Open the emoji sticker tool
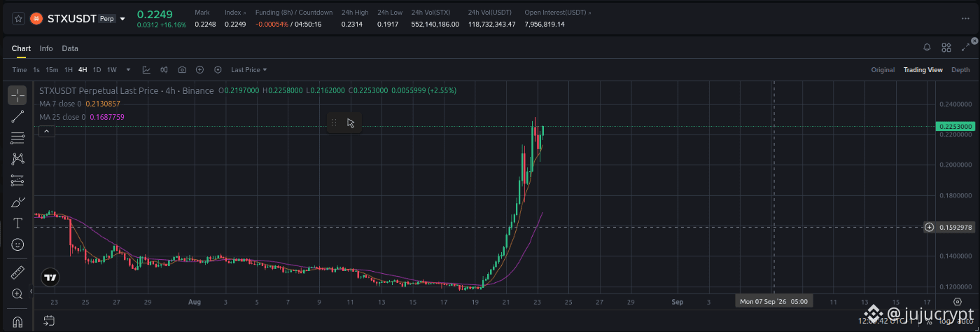980x332 pixels. 17,244
